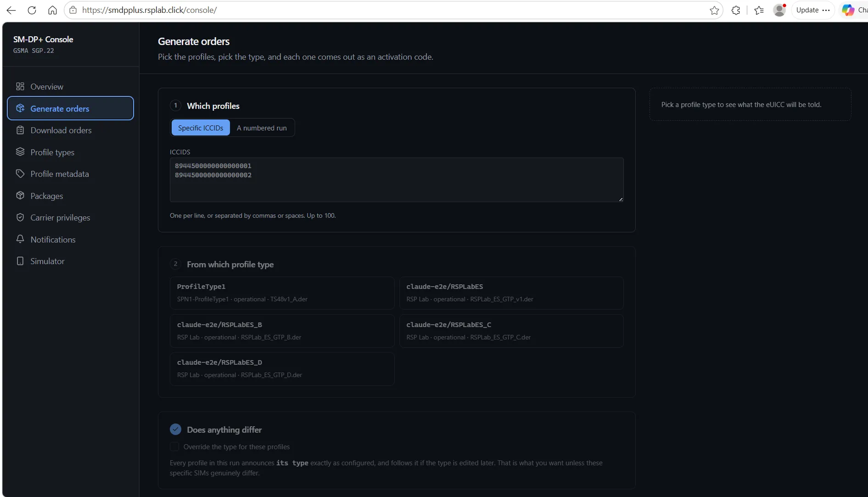Open Copilot chat icon in toolbar

pos(848,10)
